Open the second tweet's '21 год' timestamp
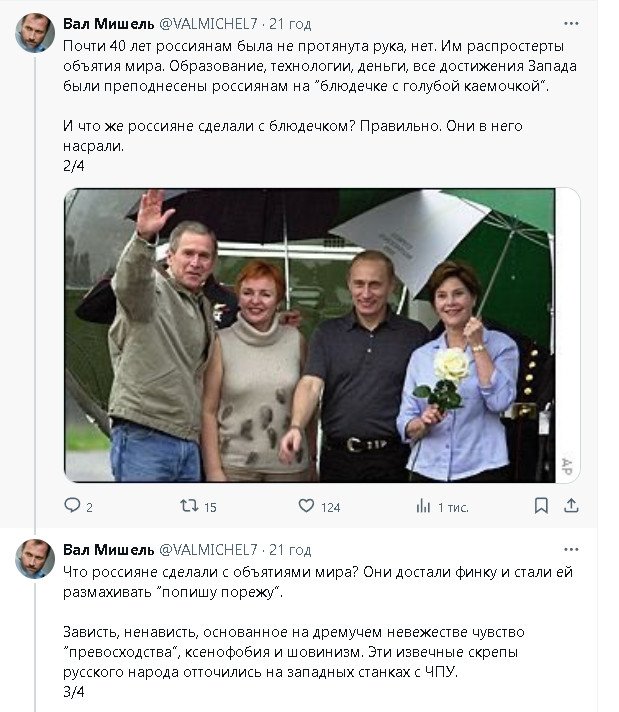 [290, 550]
